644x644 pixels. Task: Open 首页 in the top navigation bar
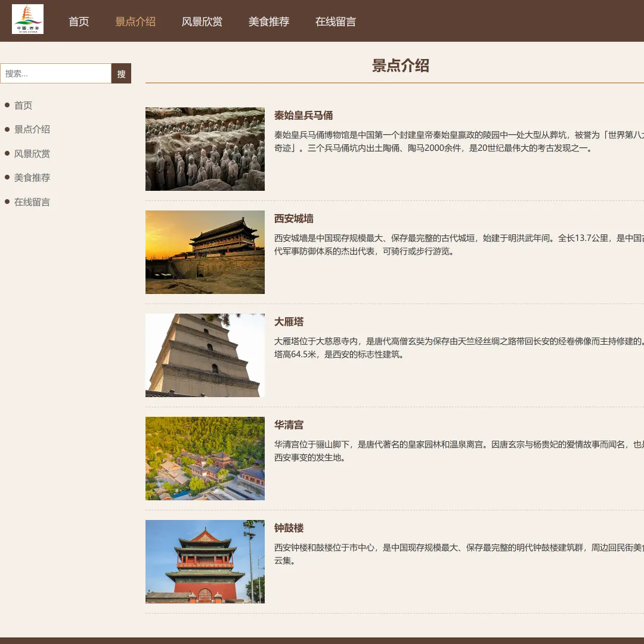[x=79, y=22]
